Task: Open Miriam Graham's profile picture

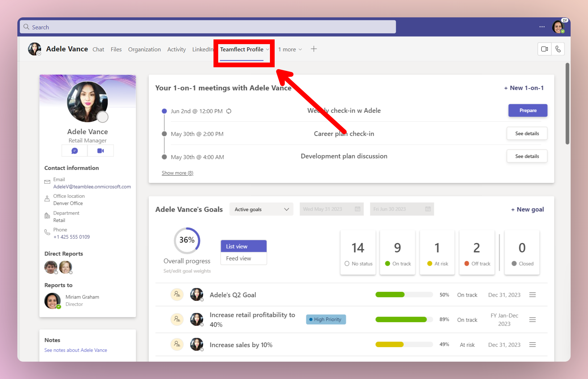Action: click(x=52, y=301)
